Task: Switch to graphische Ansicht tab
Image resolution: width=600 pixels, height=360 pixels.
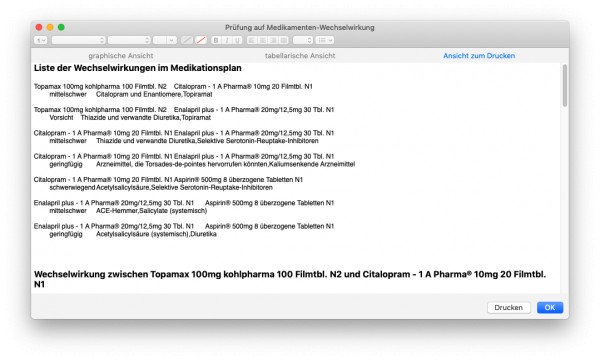Action: click(121, 56)
